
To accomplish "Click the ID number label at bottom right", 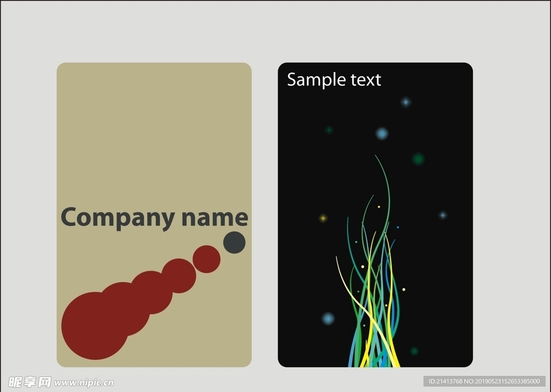I will click(x=484, y=381).
